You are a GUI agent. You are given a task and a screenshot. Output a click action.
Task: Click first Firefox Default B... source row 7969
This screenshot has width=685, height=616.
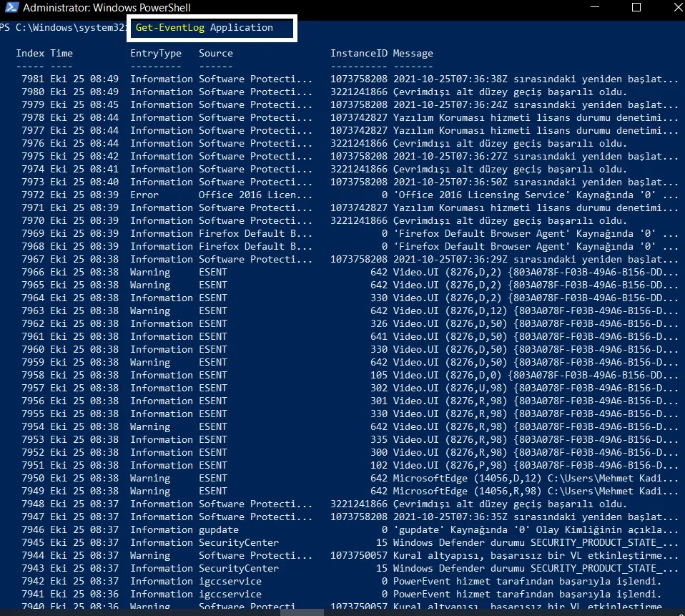(255, 233)
